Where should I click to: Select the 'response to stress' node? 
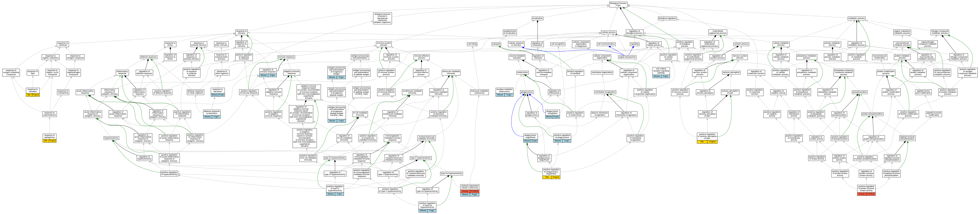(x=170, y=44)
